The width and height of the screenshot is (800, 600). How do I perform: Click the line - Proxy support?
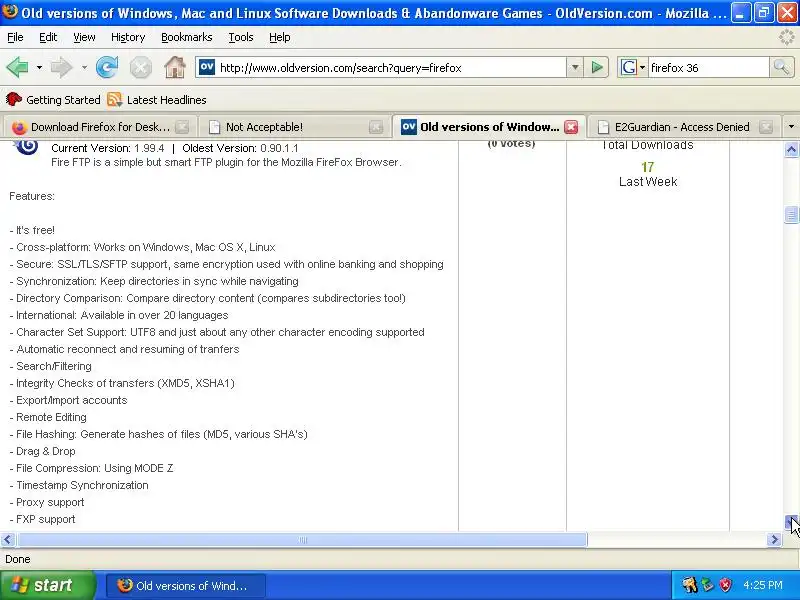pos(47,502)
